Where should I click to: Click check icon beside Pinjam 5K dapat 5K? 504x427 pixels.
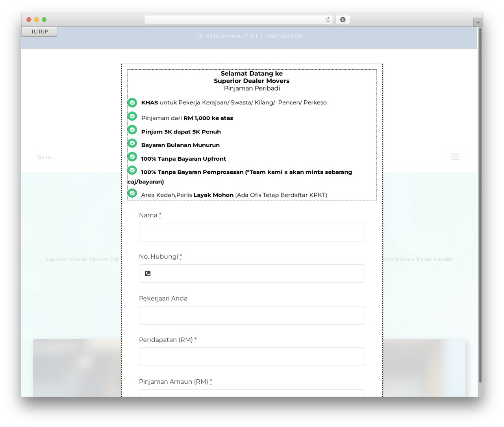132,130
